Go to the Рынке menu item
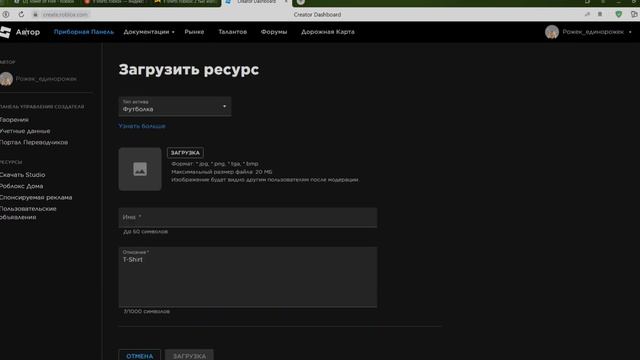 (194, 32)
